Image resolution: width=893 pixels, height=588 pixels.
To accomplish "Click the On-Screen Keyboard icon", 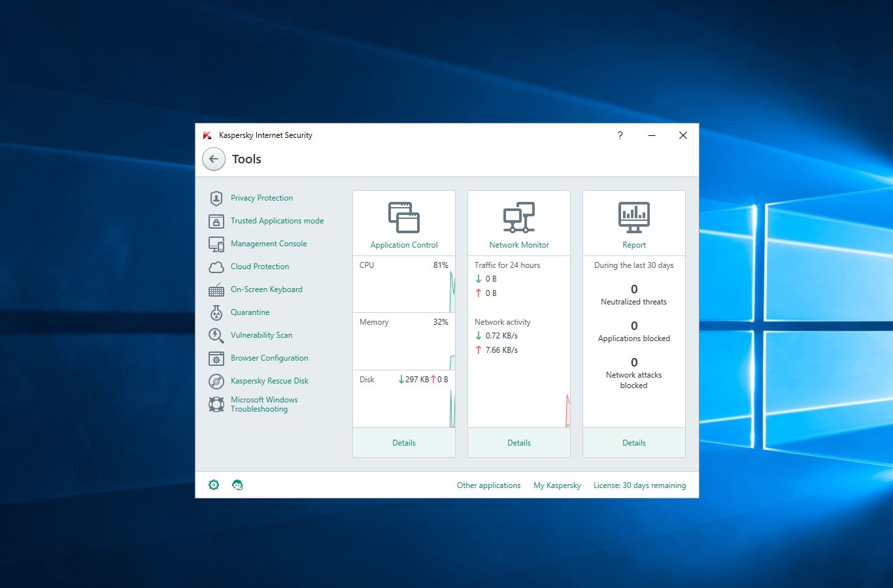I will (x=216, y=290).
